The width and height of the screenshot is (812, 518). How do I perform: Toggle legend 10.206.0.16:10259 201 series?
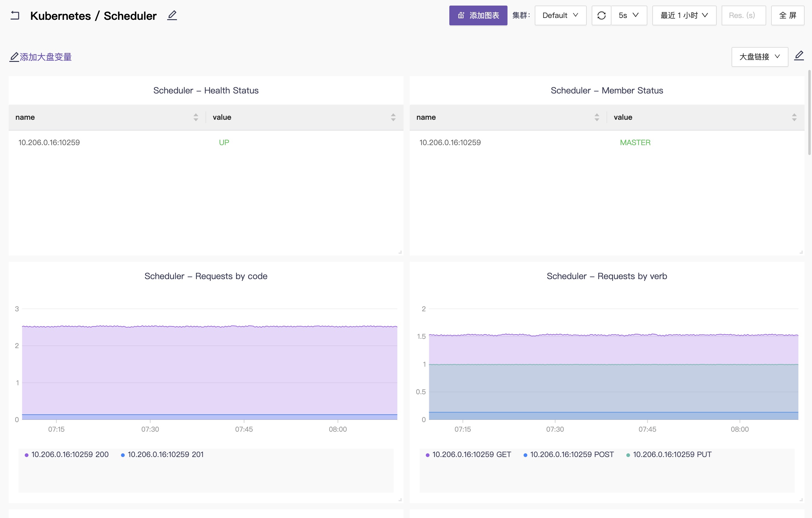pyautogui.click(x=162, y=454)
